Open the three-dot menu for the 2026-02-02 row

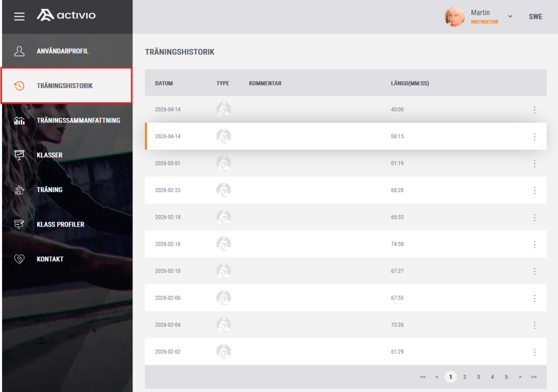click(534, 352)
